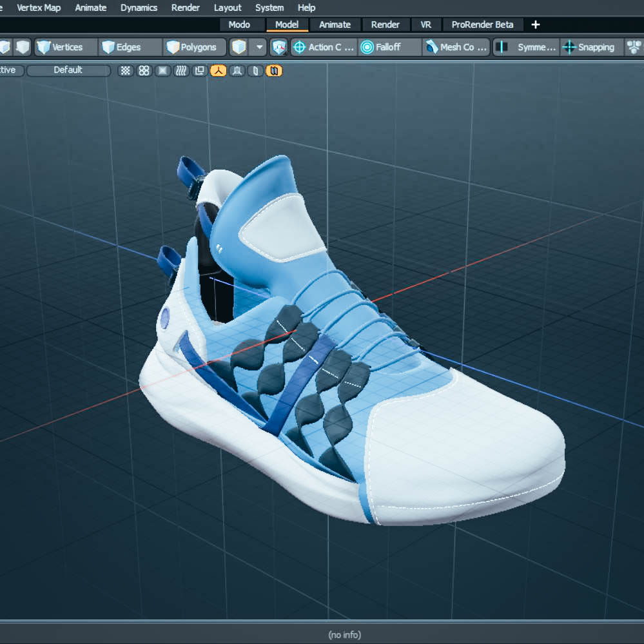
Task: Toggle the wavy-lines viewport display icon
Action: (x=180, y=71)
